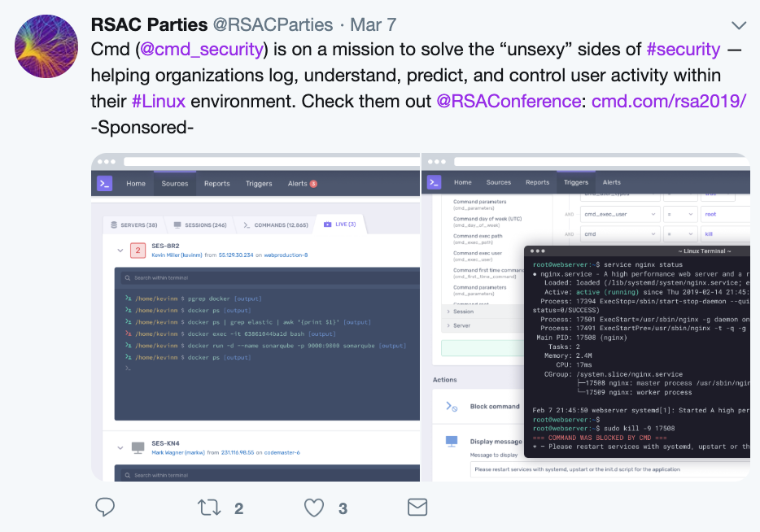Image resolution: width=760 pixels, height=532 pixels.
Task: Click the red Alerts badge showing 3
Action: pyautogui.click(x=313, y=184)
